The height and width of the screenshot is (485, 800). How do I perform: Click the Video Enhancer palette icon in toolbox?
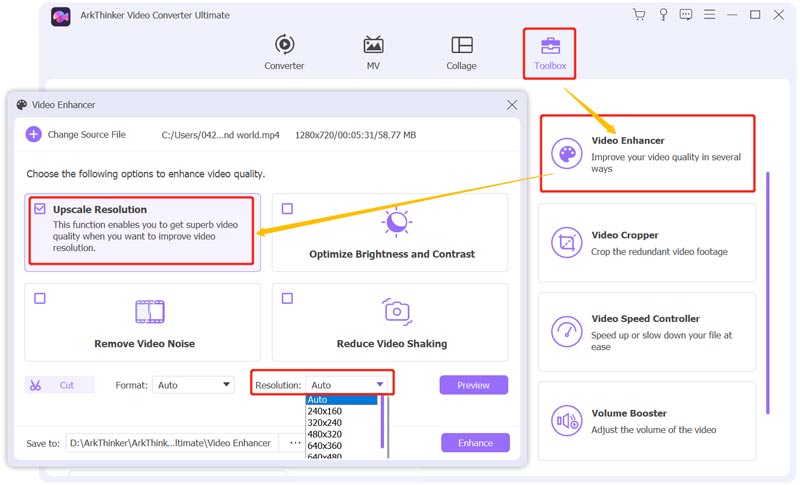(x=566, y=154)
